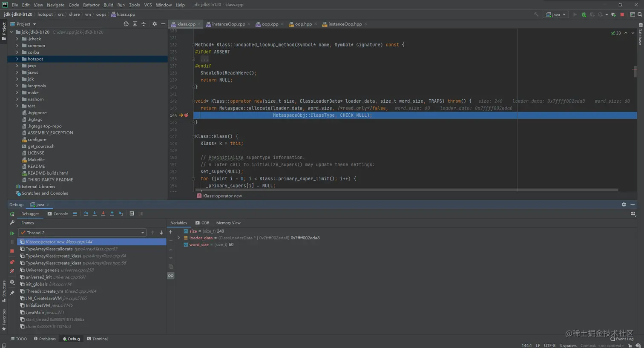
Task: Close the klass.cpp tab
Action: point(199,24)
